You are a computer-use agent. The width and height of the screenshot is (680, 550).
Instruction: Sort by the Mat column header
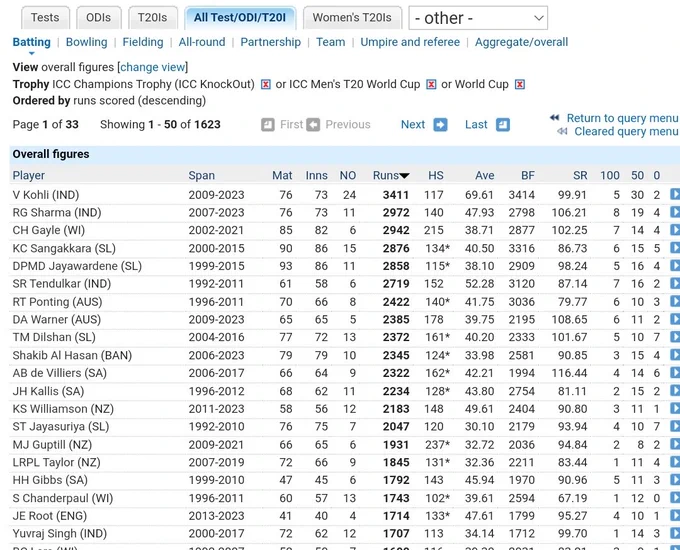click(x=282, y=175)
